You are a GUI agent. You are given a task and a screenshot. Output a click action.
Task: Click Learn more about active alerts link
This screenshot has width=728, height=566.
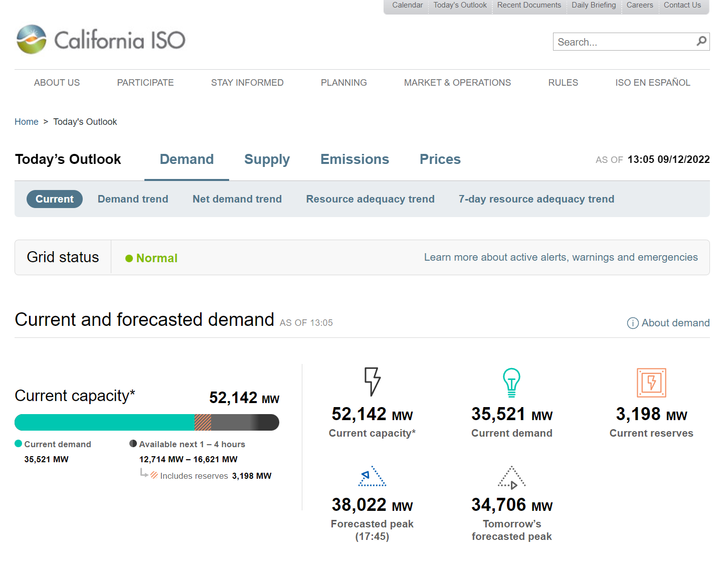coord(561,257)
